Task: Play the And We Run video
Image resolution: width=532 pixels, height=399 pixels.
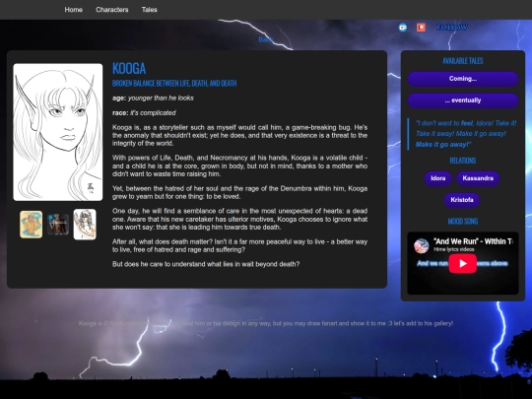Action: (x=463, y=264)
